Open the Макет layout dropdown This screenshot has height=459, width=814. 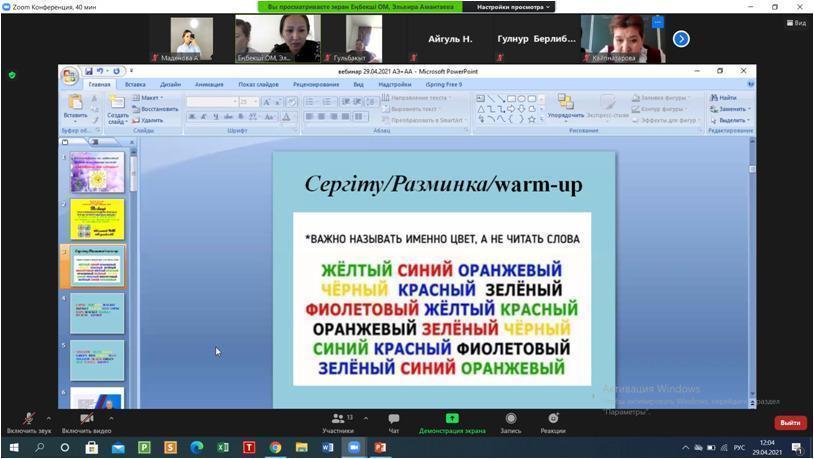147,98
